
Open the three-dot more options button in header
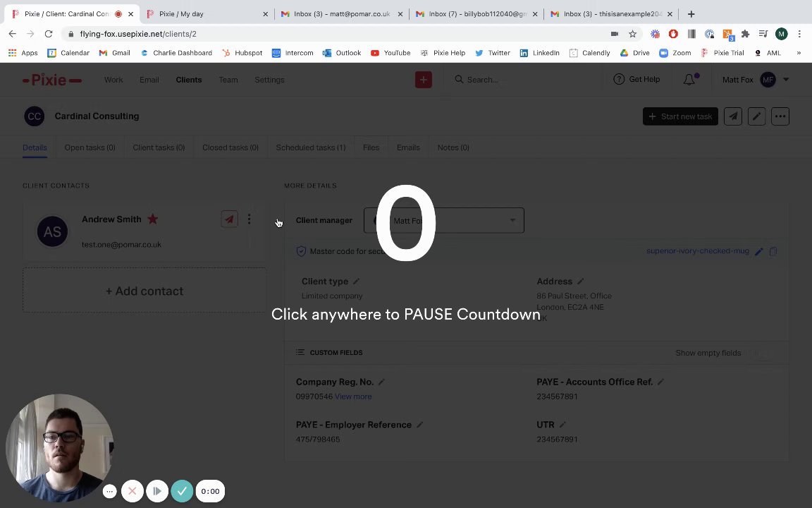(780, 116)
